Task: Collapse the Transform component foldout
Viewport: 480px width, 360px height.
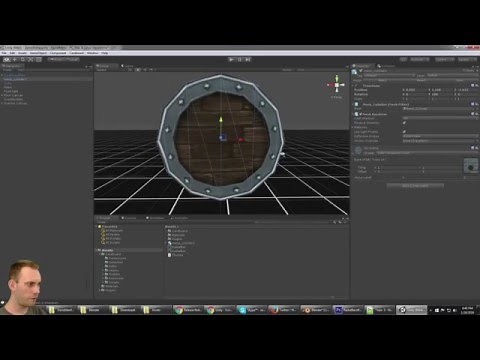Action: coord(353,86)
